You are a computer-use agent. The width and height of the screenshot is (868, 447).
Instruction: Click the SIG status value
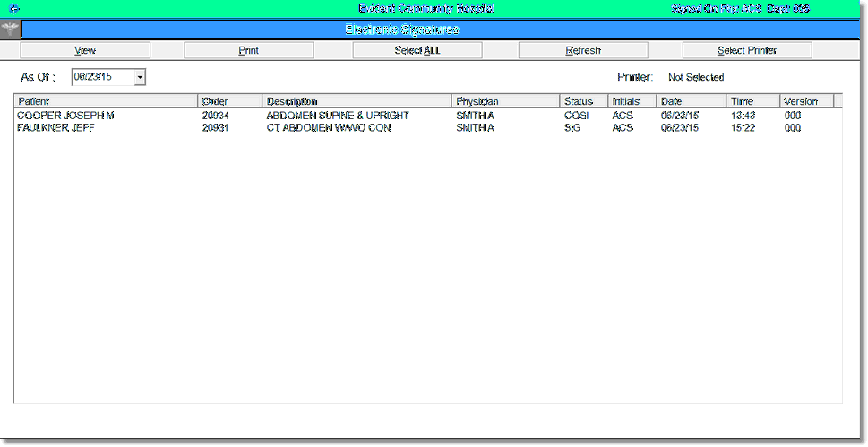click(x=572, y=128)
